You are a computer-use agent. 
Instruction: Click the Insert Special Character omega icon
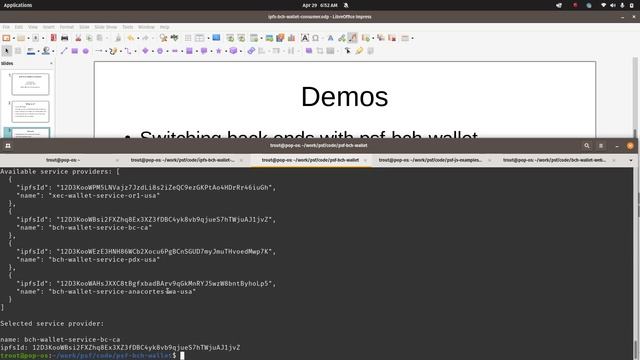pos(316,38)
